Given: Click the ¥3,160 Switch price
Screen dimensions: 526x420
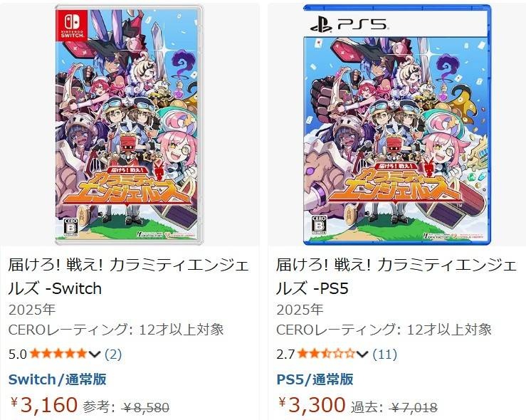Looking at the screenshot, I should click(x=44, y=405).
